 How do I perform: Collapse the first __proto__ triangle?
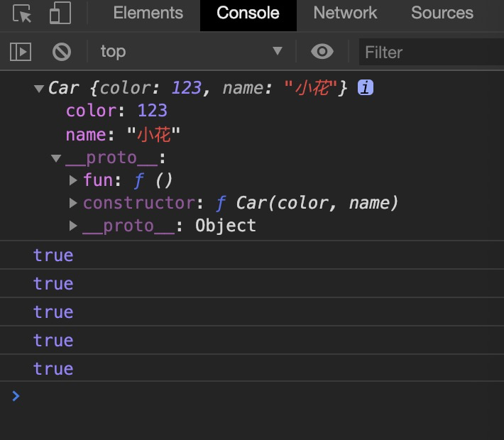56,158
